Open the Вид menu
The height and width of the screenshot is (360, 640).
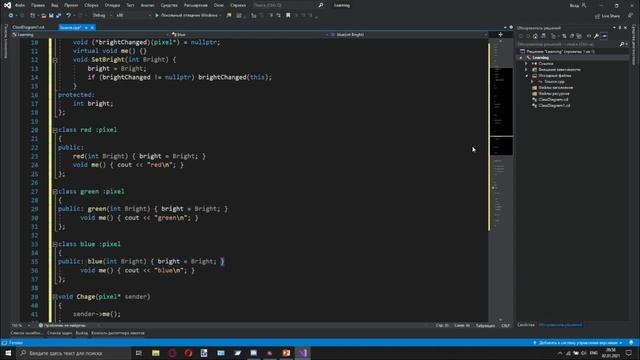(55, 5)
